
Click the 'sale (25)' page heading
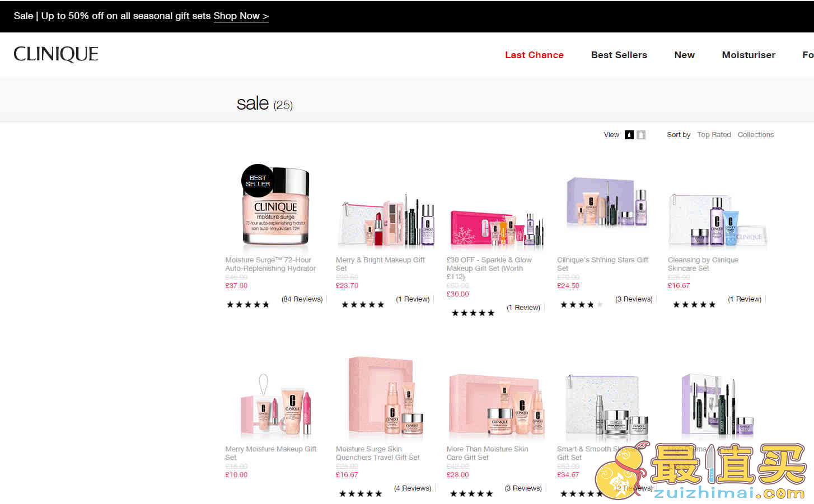265,103
